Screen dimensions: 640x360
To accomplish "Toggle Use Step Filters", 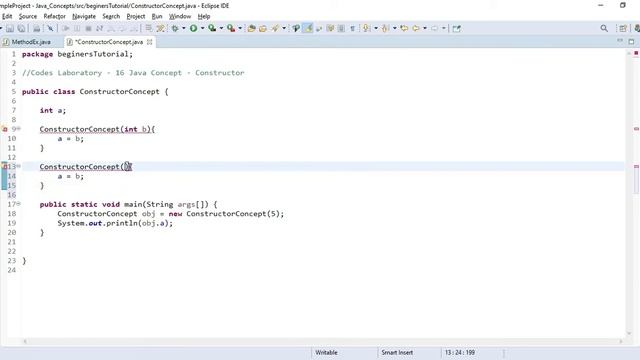I will 160,28.
